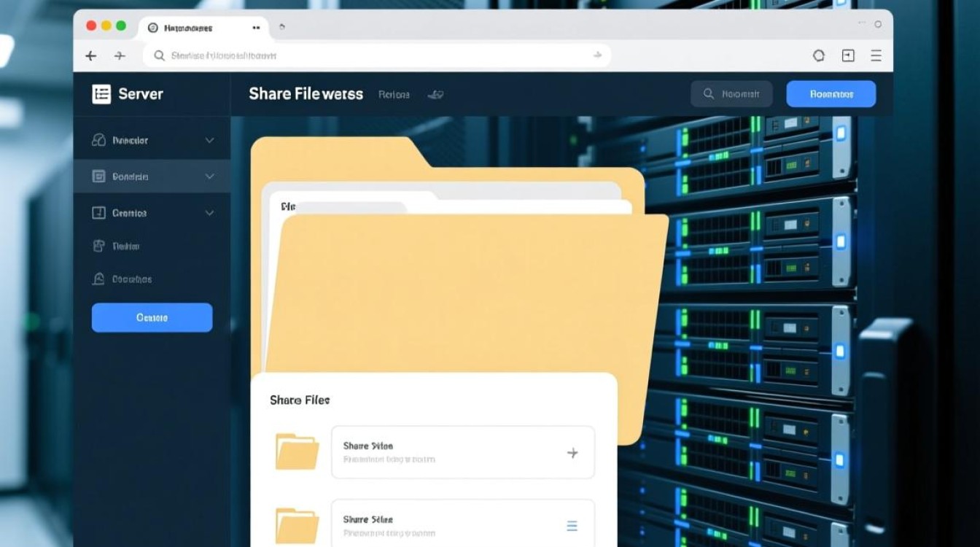
Task: Select the fifth sidebar menu item
Action: click(131, 279)
